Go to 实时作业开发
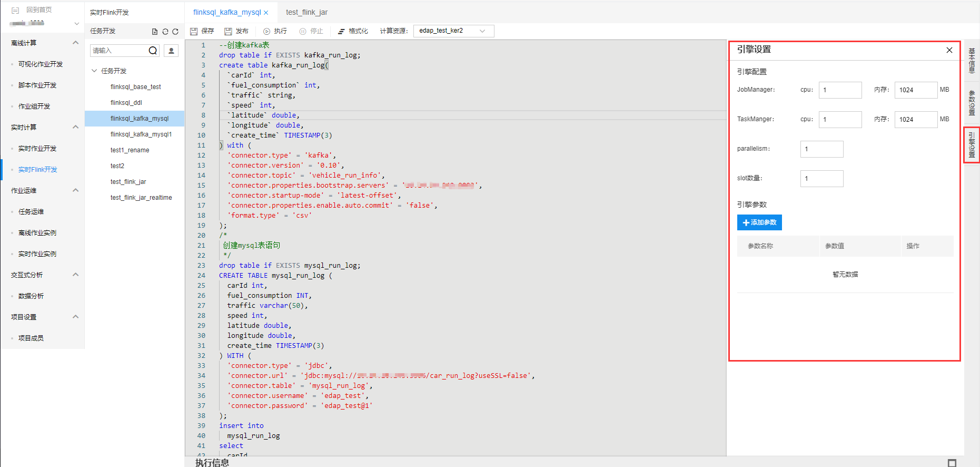This screenshot has width=980, height=467. pyautogui.click(x=37, y=148)
